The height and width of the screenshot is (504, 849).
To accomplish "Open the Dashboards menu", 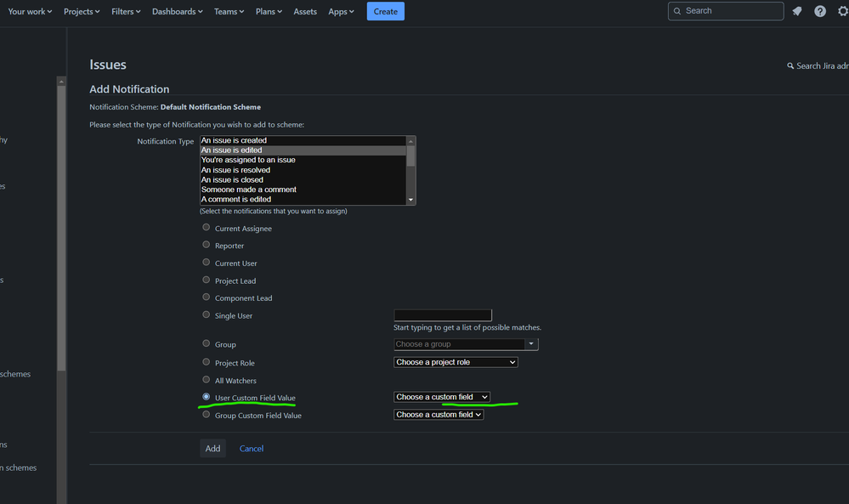I will [x=177, y=11].
